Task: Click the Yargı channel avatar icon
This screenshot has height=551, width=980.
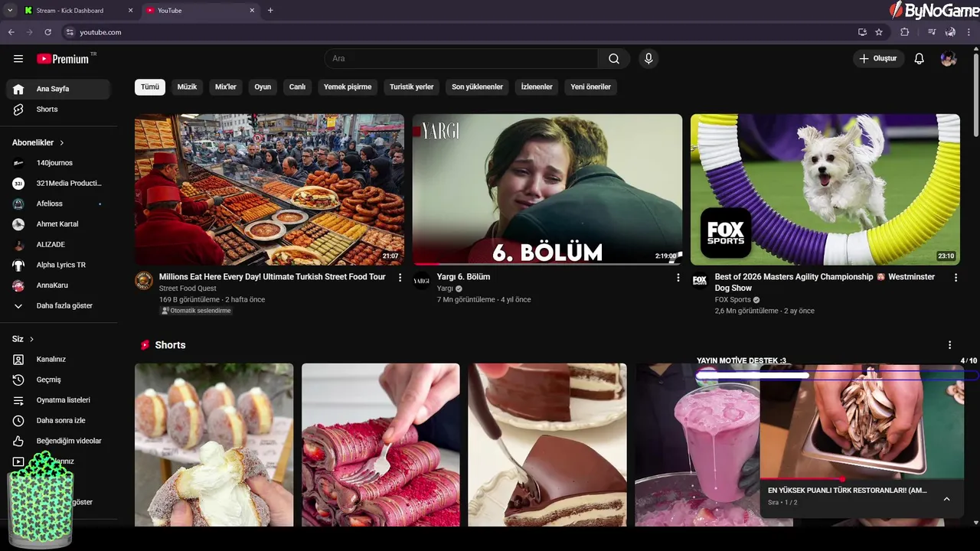Action: [422, 280]
